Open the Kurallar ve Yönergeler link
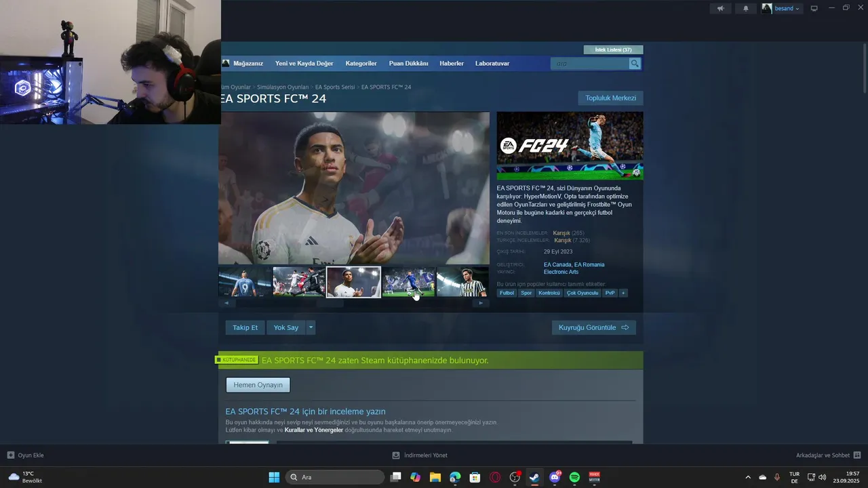Screen dimensions: 868x488 click(x=314, y=430)
